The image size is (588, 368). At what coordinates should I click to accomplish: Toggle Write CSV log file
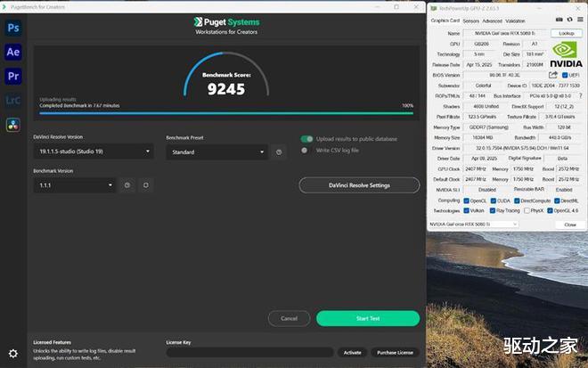tap(305, 151)
